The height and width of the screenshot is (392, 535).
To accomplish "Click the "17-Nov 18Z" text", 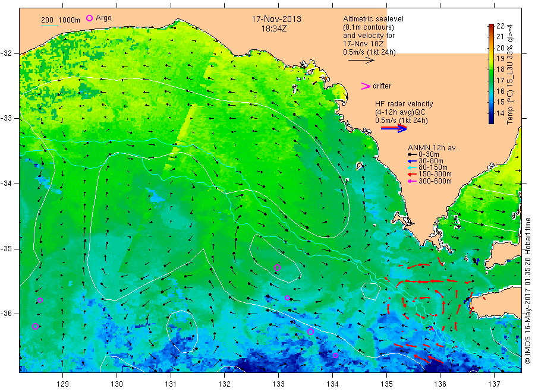I will click(363, 44).
